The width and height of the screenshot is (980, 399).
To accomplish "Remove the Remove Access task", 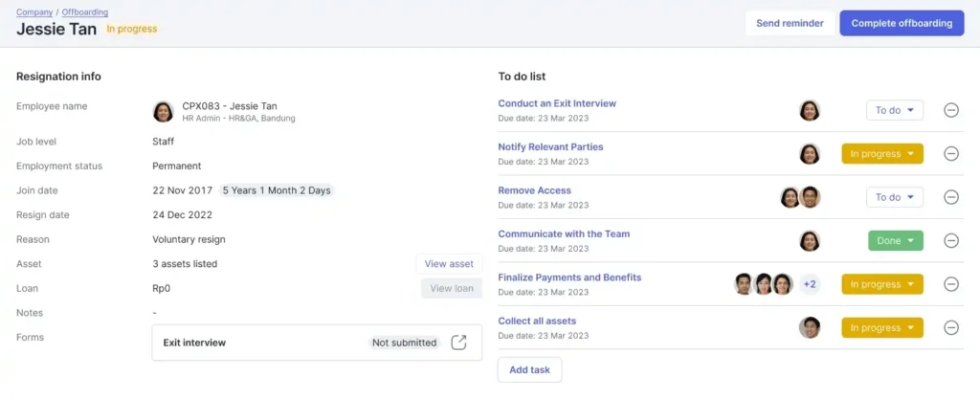I will tap(950, 197).
